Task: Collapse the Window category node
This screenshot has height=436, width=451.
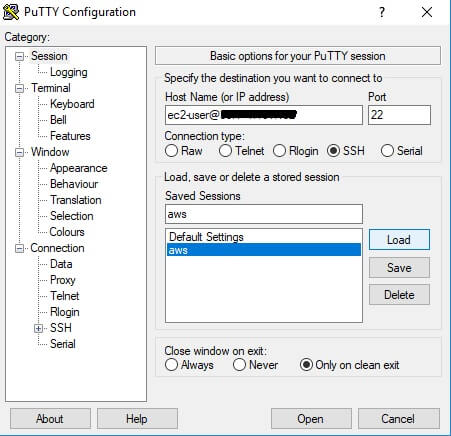Action: tap(19, 152)
